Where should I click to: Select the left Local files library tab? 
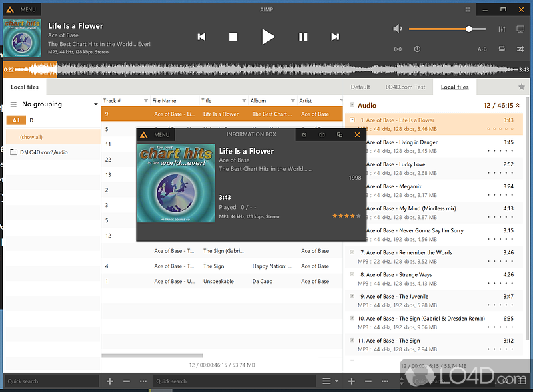[25, 87]
